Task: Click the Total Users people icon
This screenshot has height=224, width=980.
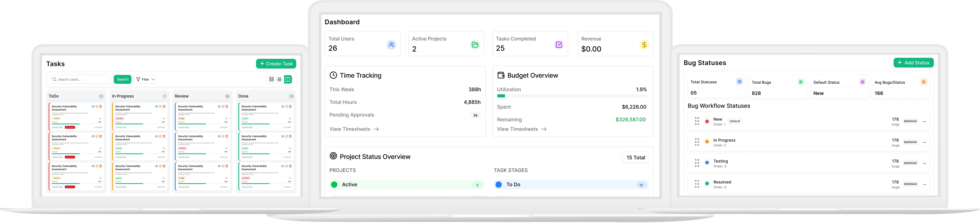Action: tap(391, 45)
